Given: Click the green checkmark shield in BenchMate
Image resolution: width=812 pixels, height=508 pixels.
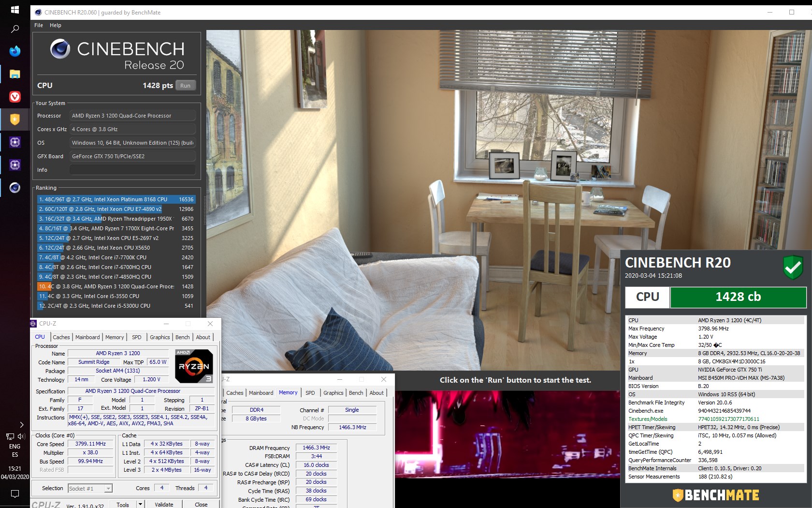Looking at the screenshot, I should click(x=793, y=267).
